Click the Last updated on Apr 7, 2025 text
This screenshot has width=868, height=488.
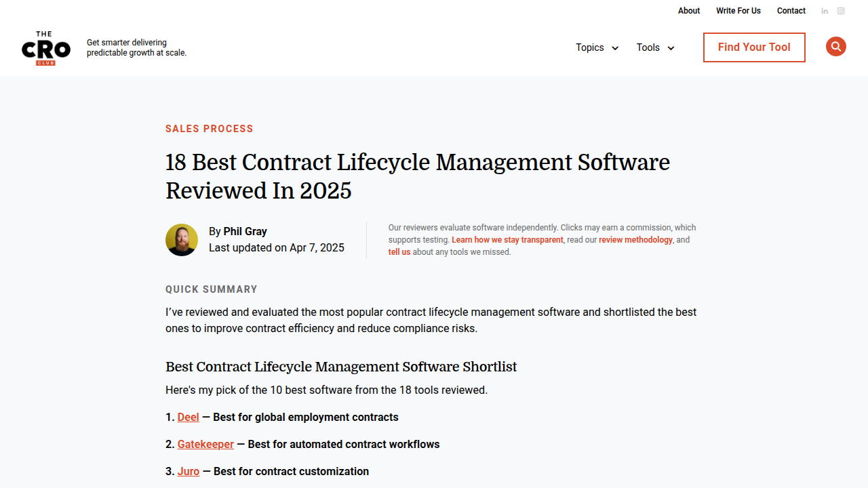pyautogui.click(x=277, y=248)
